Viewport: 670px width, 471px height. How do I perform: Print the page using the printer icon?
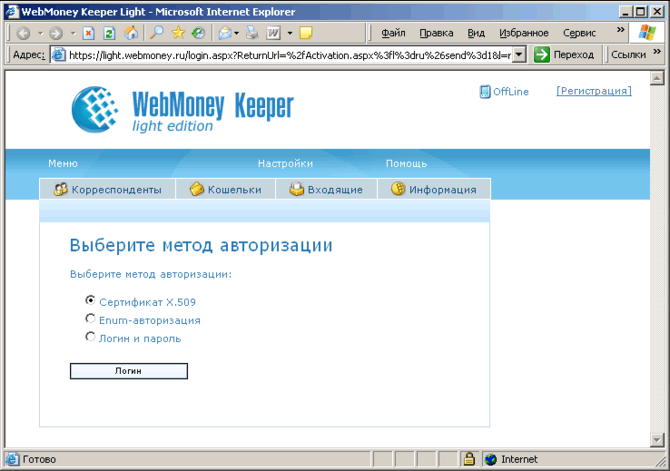[x=252, y=32]
